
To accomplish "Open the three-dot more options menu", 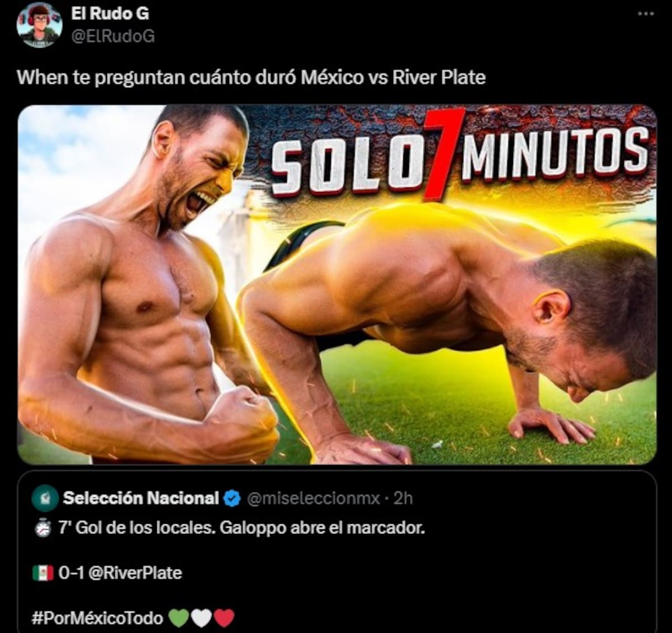I will point(646,14).
